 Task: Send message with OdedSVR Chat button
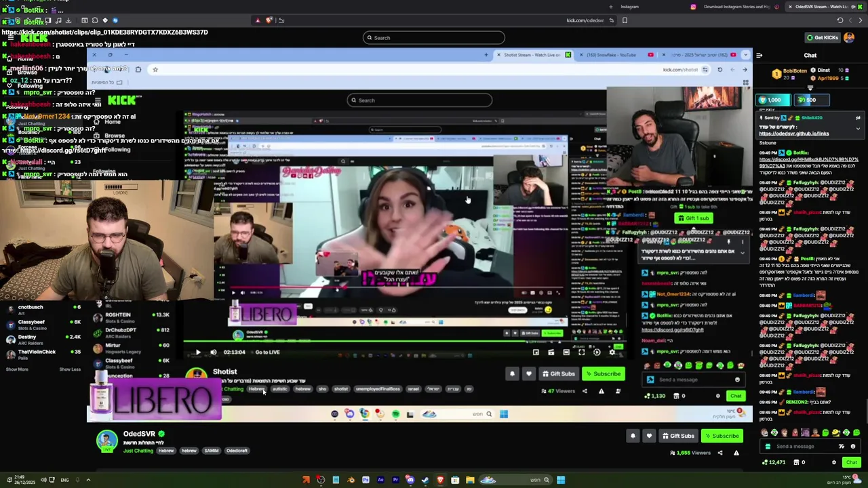coord(852,462)
